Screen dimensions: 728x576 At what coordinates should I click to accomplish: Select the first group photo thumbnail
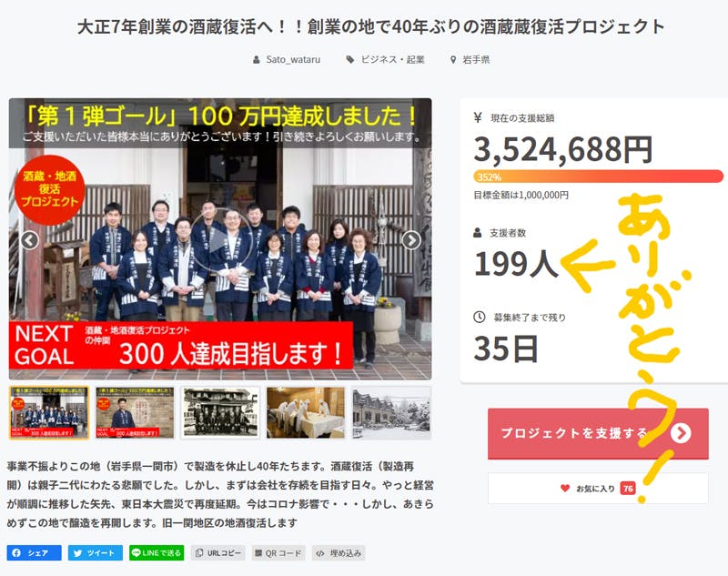[x=49, y=412]
